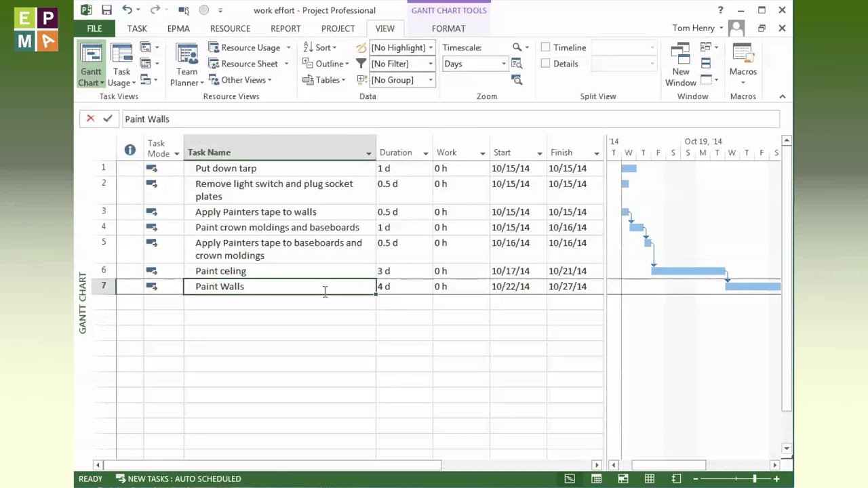The height and width of the screenshot is (488, 868).
Task: Switch to the RESOURCE ribbon tab
Action: pyautogui.click(x=230, y=28)
